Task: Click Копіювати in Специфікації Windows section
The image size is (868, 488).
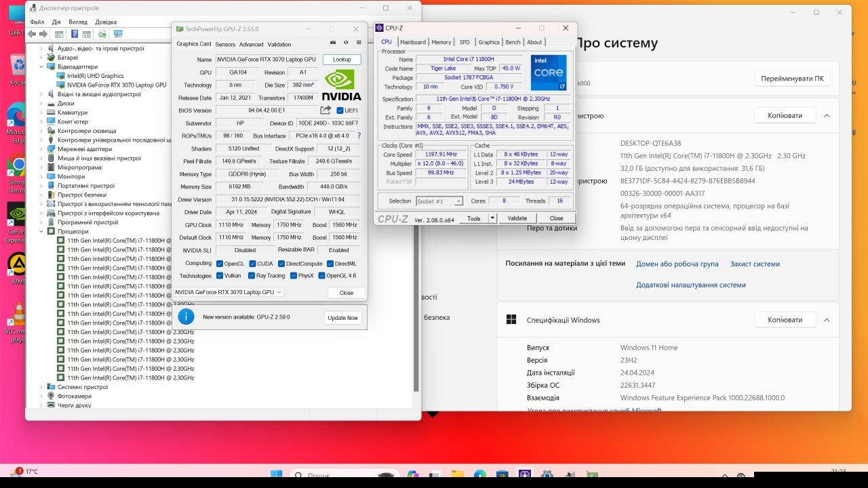Action: point(785,319)
